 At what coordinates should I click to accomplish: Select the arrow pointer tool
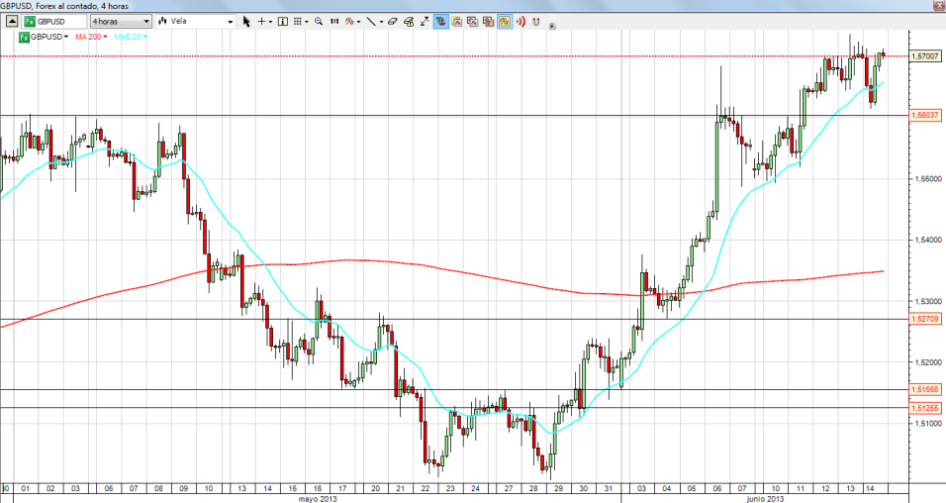246,20
